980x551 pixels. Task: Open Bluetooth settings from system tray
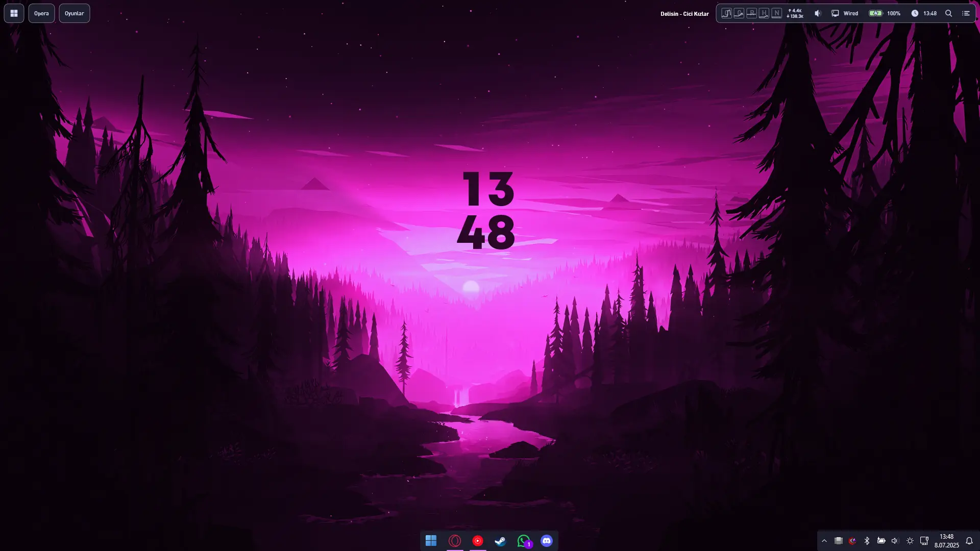pyautogui.click(x=867, y=541)
